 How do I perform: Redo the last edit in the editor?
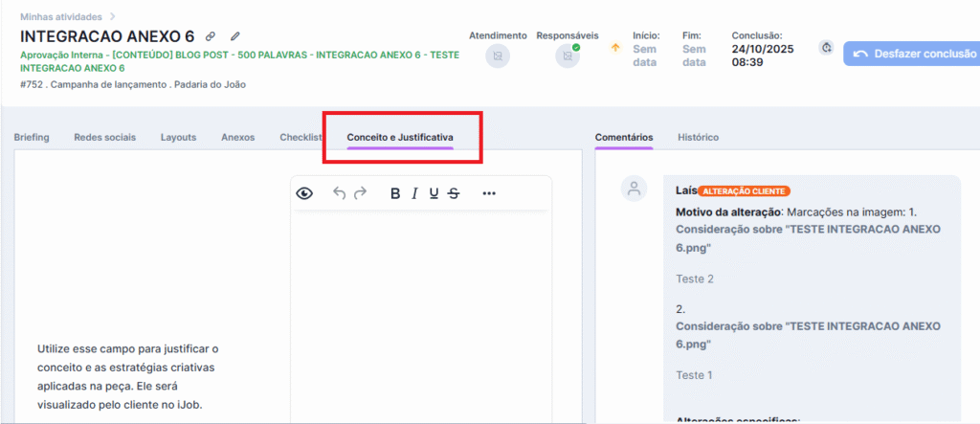360,193
